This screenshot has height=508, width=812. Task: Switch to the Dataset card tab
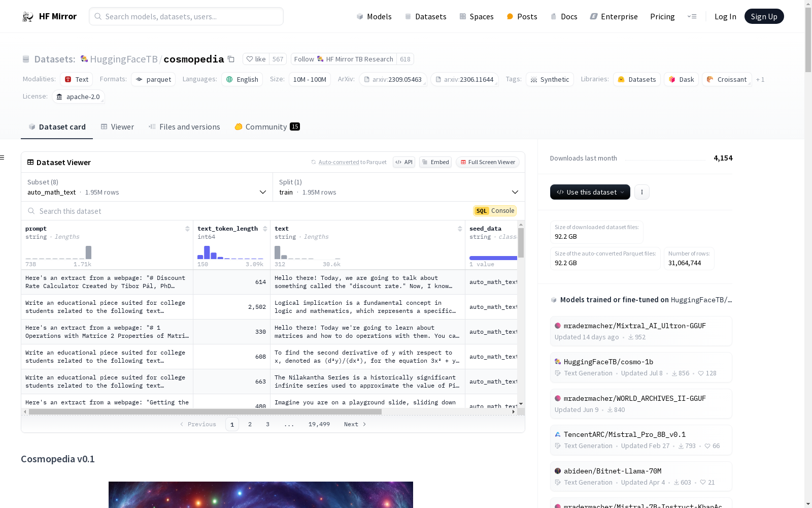point(57,127)
